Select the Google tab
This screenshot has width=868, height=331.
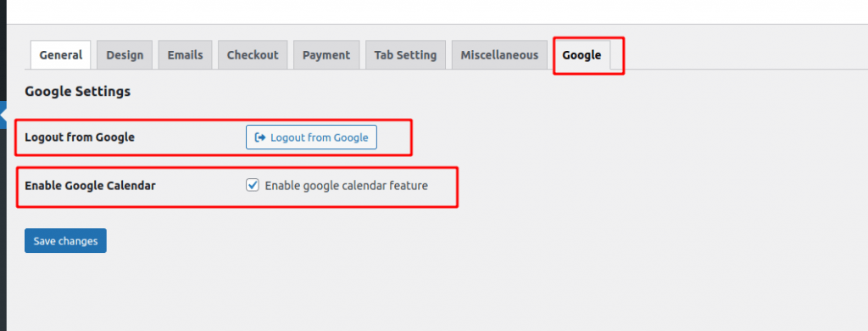[x=581, y=55]
